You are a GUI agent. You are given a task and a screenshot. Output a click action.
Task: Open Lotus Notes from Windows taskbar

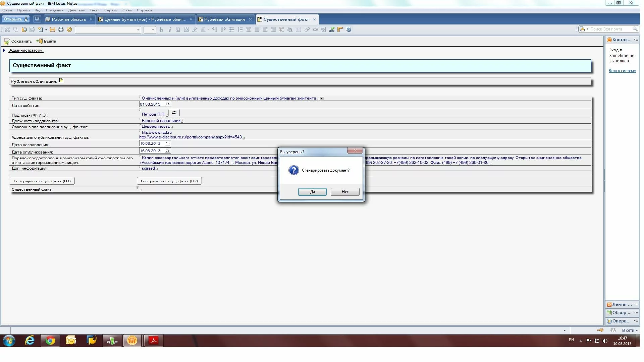click(132, 341)
